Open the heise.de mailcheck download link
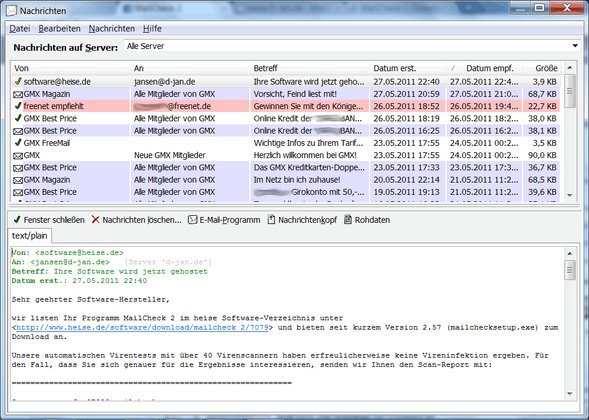The image size is (589, 420). [x=142, y=327]
